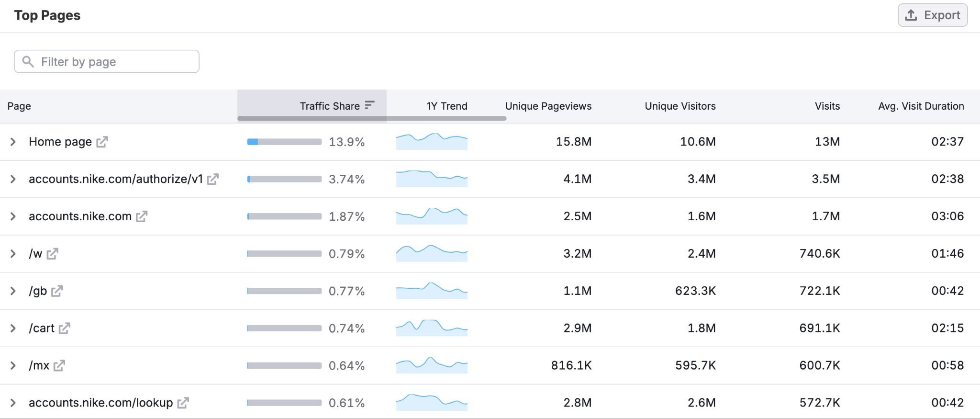
Task: Expand the /mx row
Action: (13, 366)
